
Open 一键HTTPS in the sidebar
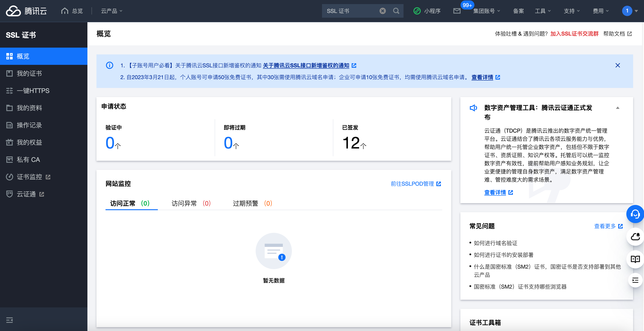coord(43,91)
